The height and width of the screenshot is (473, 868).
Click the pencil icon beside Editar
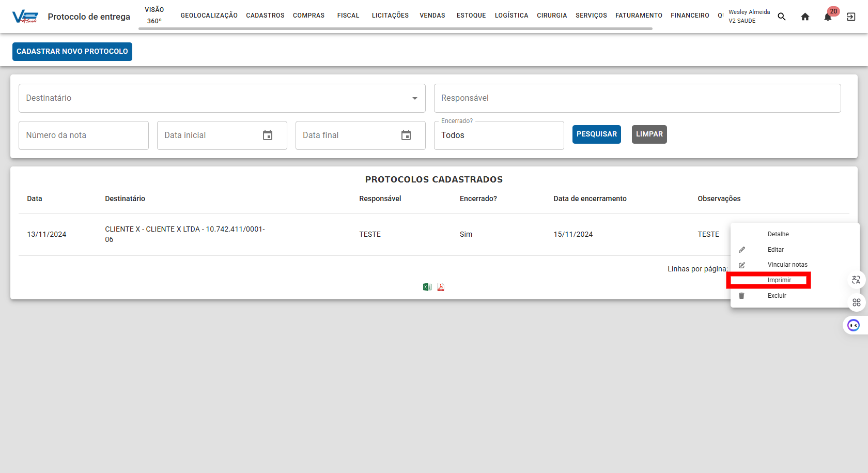[742, 250]
